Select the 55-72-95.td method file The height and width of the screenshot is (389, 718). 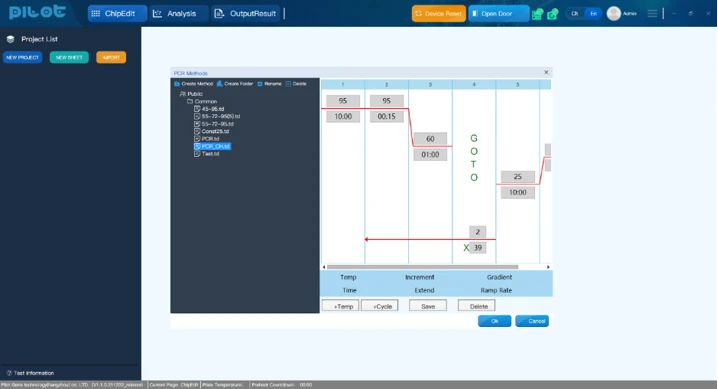click(214, 124)
